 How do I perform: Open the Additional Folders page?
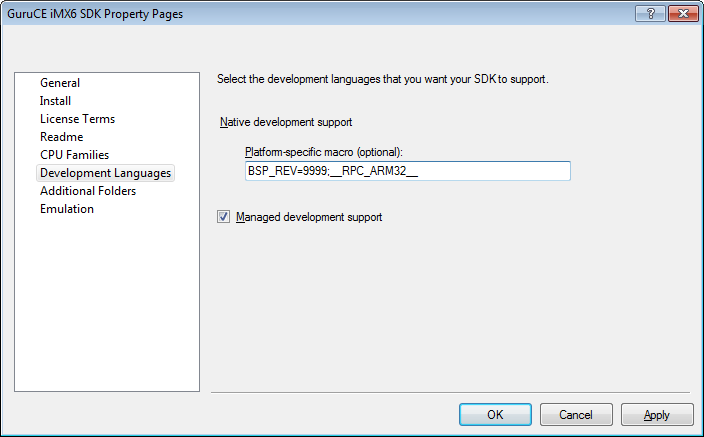(x=88, y=191)
